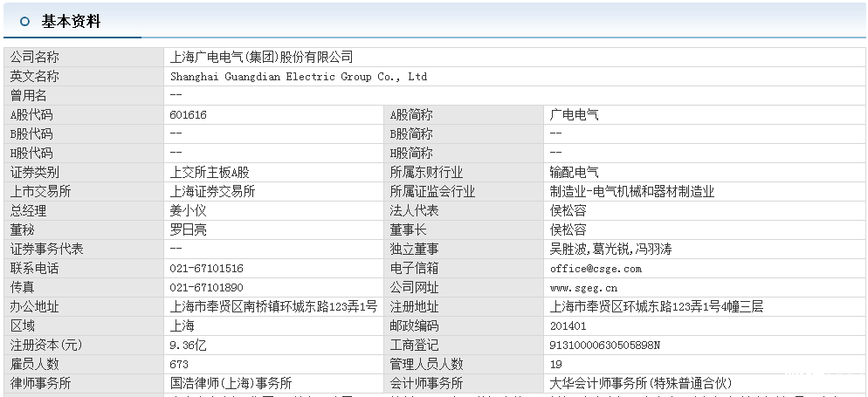This screenshot has height=397, width=868.
Task: Click employee count 673
Action: click(x=179, y=365)
